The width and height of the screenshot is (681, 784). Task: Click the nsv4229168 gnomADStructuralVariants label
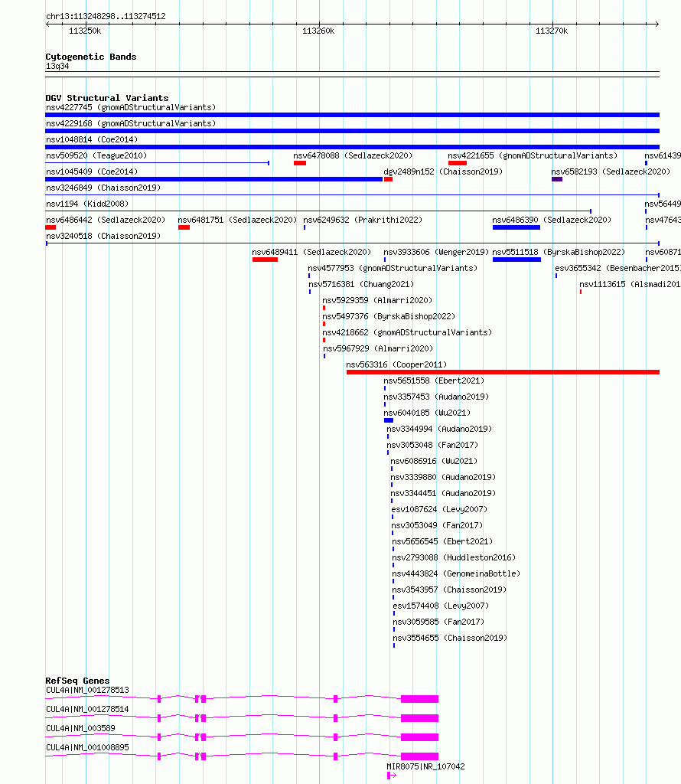(x=131, y=123)
